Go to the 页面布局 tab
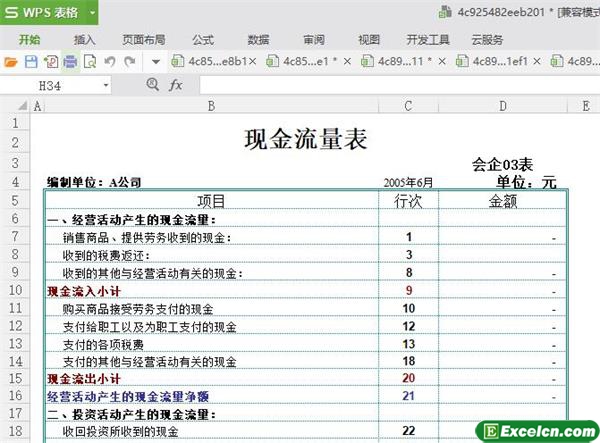 144,39
